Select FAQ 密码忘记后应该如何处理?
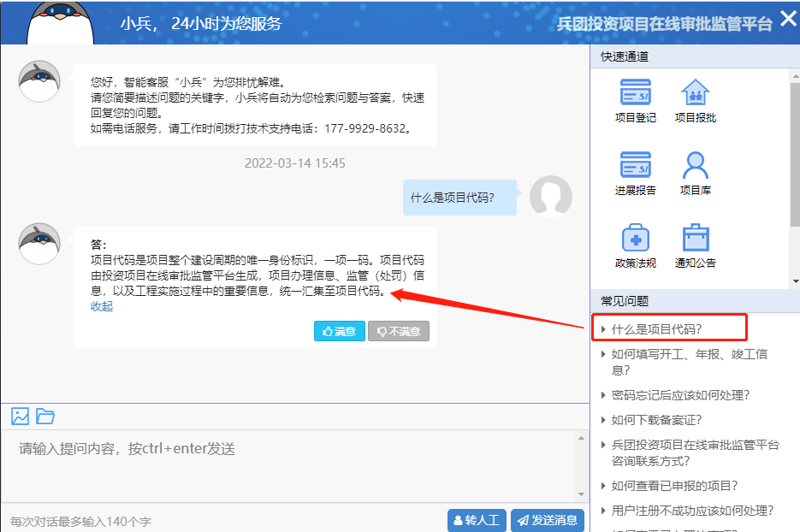 point(680,395)
